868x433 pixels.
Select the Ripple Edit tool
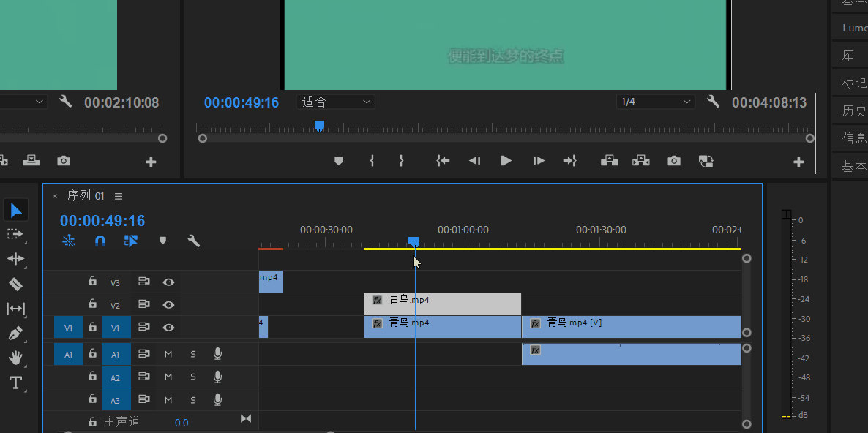(15, 259)
